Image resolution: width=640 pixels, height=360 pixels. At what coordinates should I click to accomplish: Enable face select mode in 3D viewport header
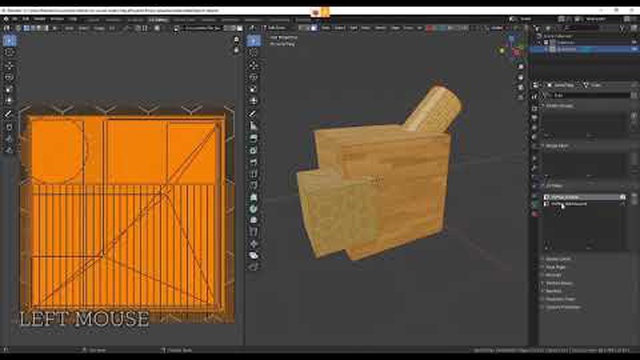(x=314, y=28)
